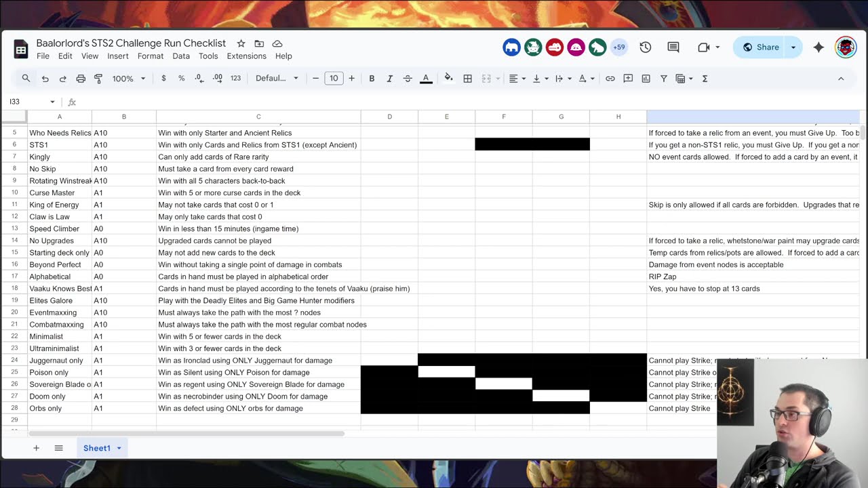Select the Paint format tool

(x=98, y=79)
